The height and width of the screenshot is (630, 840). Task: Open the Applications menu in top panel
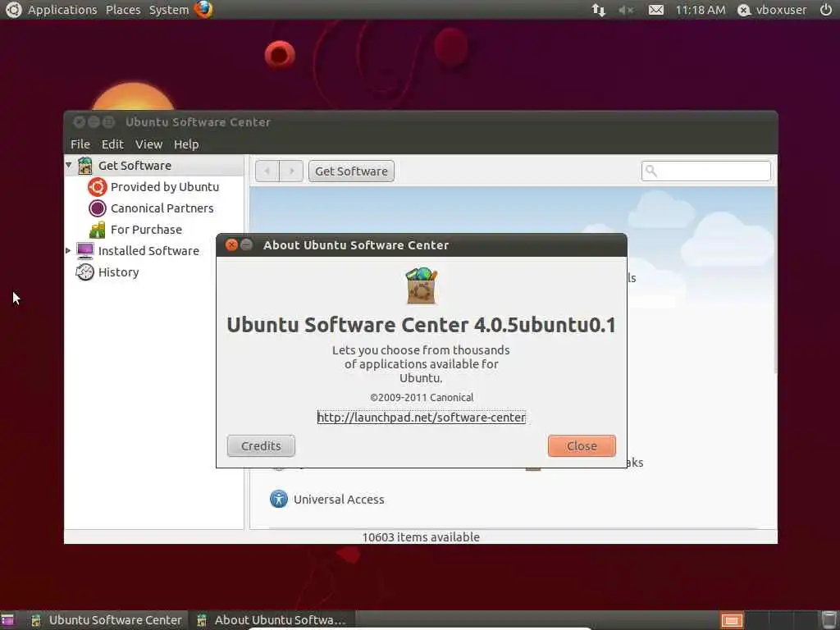click(62, 10)
